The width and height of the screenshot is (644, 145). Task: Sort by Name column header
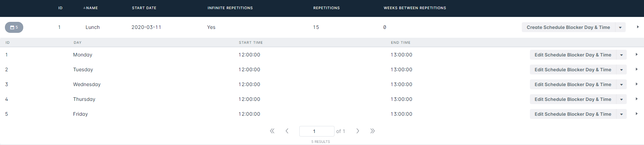90,8
